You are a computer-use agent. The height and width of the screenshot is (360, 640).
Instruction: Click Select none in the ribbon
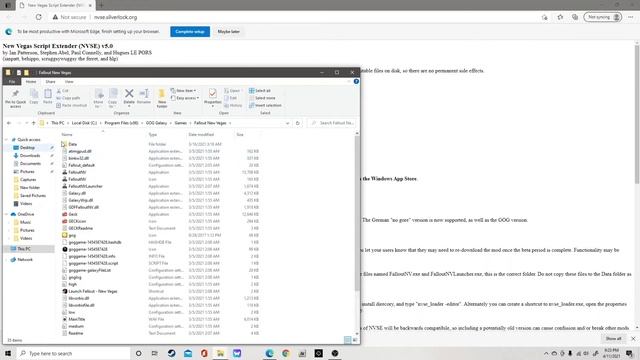tap(262, 98)
